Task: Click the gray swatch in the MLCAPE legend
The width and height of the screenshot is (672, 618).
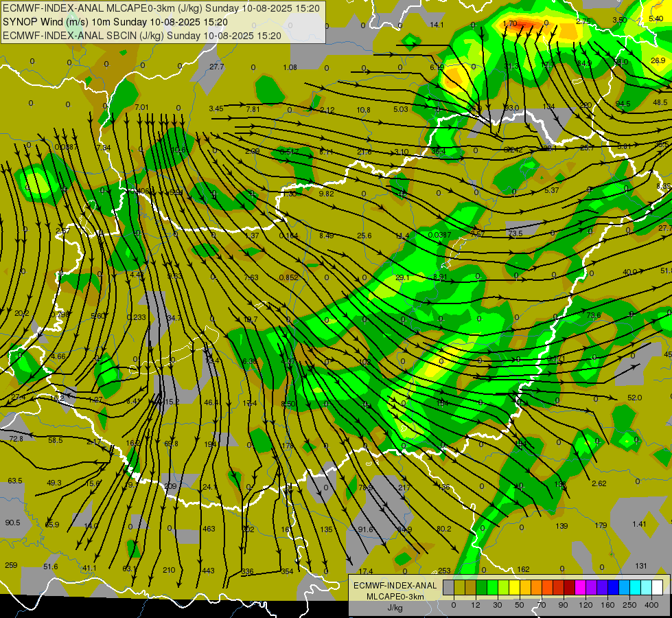Action: tap(449, 587)
